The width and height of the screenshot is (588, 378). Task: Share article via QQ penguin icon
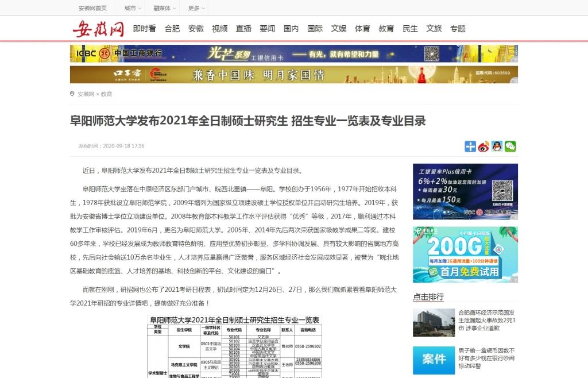click(x=497, y=146)
